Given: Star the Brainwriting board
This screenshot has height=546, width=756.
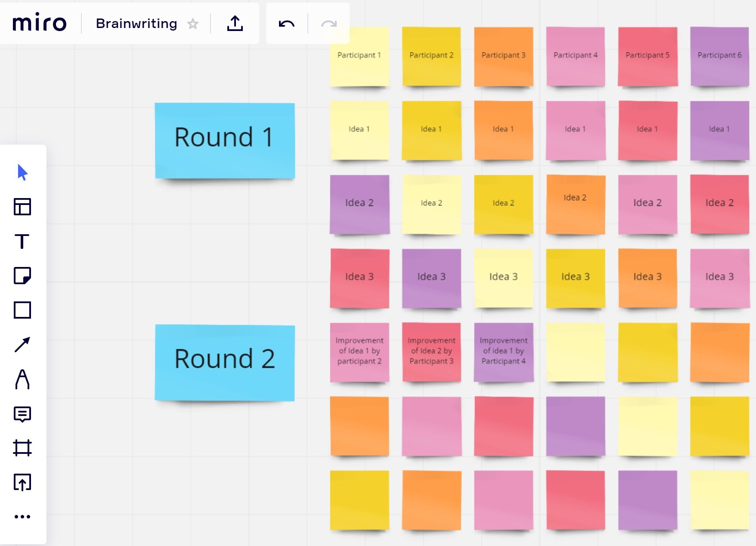Looking at the screenshot, I should coord(193,24).
